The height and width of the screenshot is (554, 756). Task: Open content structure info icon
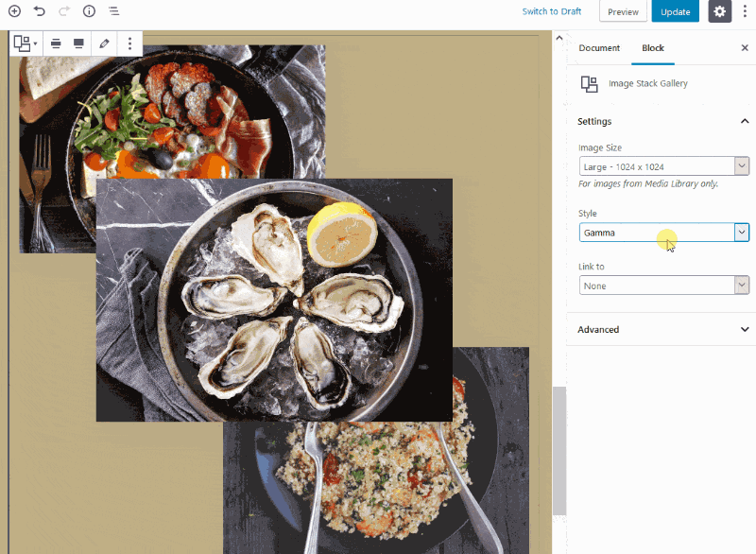coord(89,11)
